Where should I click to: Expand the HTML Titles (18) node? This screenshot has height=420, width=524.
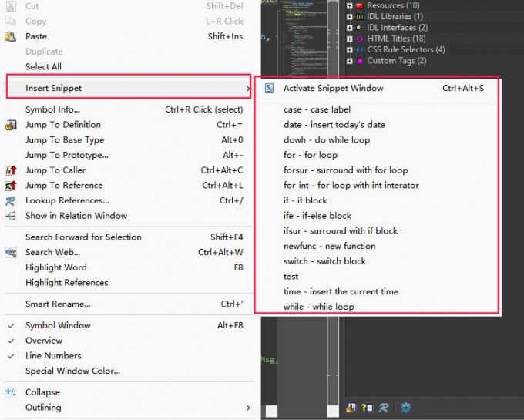coord(350,39)
